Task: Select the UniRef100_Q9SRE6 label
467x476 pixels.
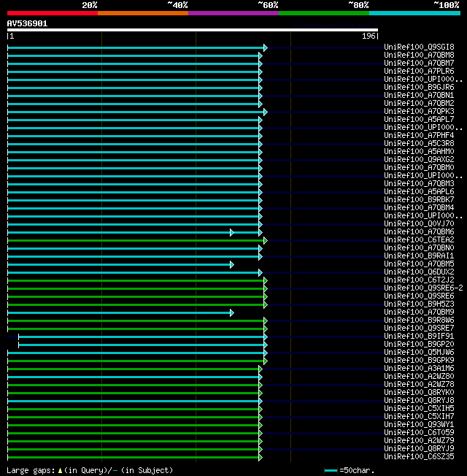Action: coord(419,296)
